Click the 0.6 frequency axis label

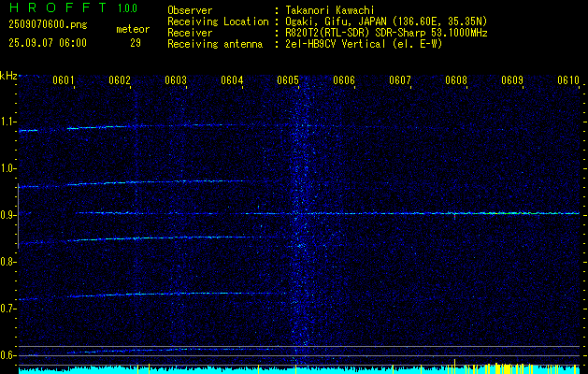[x=7, y=355]
